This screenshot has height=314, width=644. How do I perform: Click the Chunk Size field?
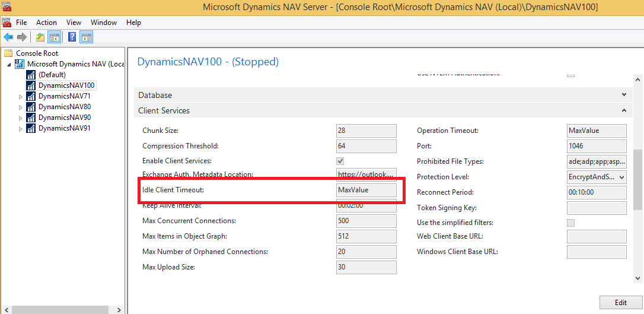[x=366, y=131]
